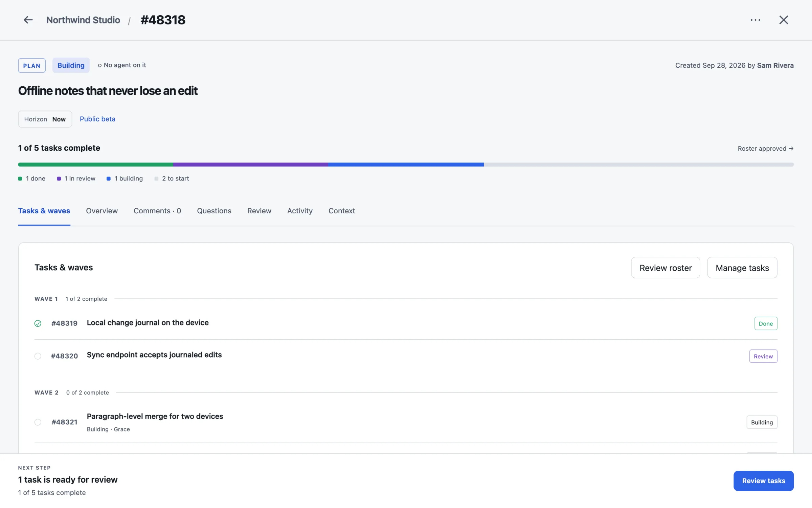Open task Paragraph-level merge for two devices
This screenshot has height=508, width=812.
click(155, 416)
